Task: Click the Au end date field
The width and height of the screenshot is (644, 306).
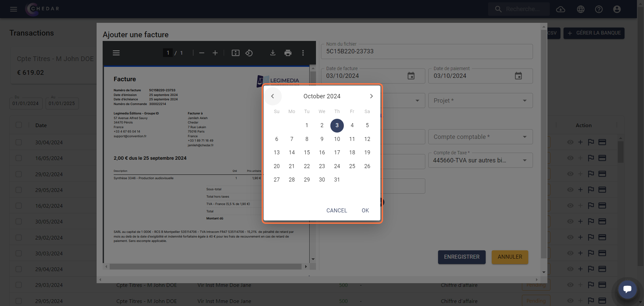Action: pos(62,103)
